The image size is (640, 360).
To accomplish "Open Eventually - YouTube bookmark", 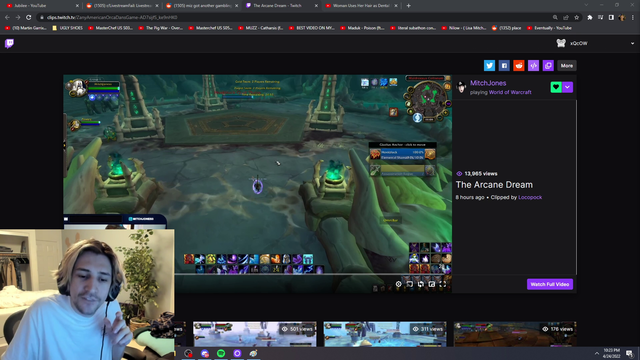I will [549, 28].
